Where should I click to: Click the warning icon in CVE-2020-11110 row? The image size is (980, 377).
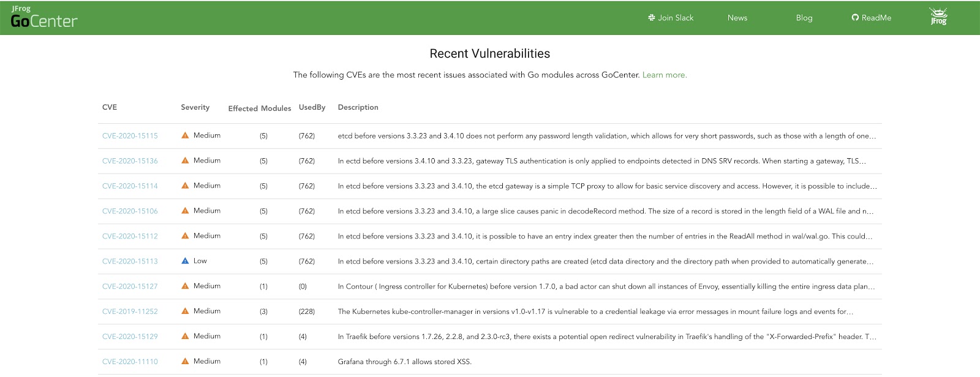click(x=185, y=362)
